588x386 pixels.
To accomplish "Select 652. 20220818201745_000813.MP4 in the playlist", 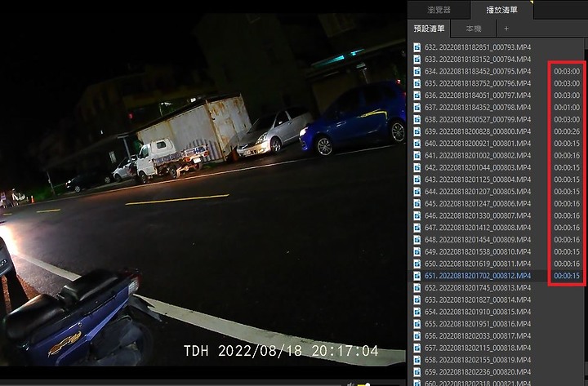I will click(x=478, y=288).
